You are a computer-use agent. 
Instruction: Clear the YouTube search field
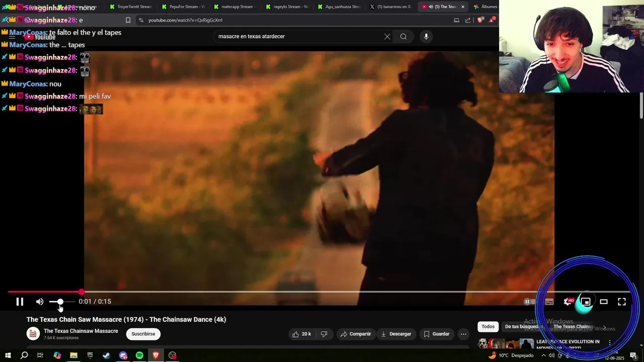point(387,36)
